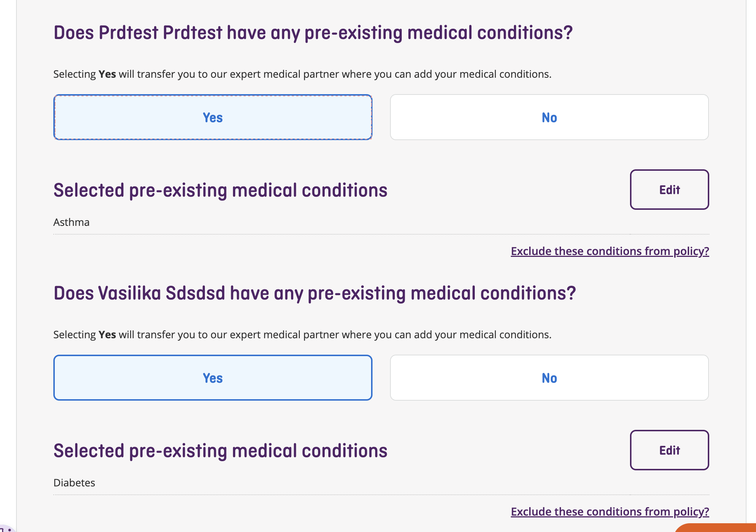The height and width of the screenshot is (532, 756).
Task: Select Yes for Prdtest Prdtest medical conditions
Action: tap(213, 117)
